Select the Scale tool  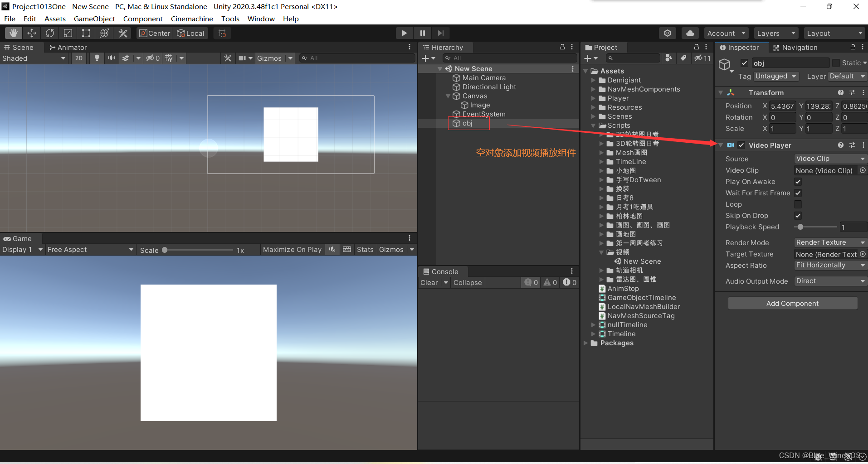coord(68,33)
